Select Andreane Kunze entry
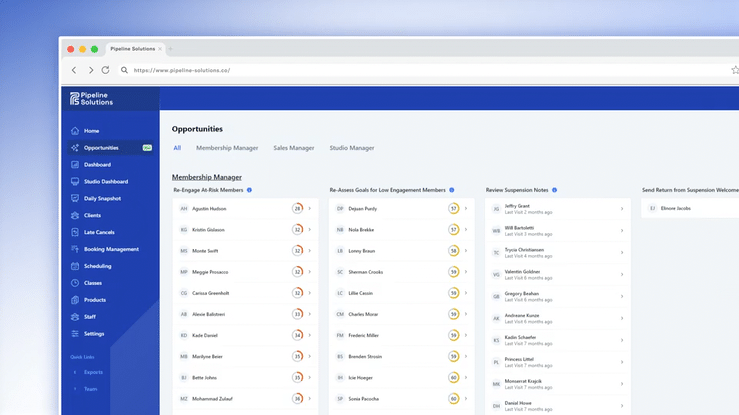Image resolution: width=739 pixels, height=415 pixels. (558, 318)
